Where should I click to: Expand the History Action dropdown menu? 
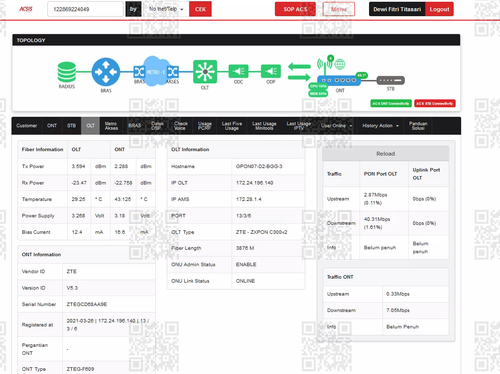click(x=380, y=126)
